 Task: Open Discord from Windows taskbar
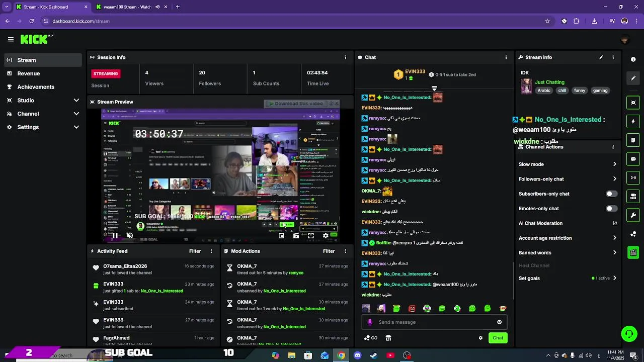pos(357,355)
